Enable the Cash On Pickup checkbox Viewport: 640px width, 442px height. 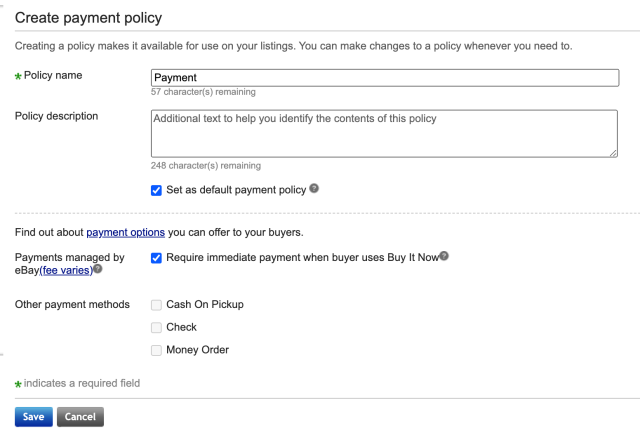point(156,304)
